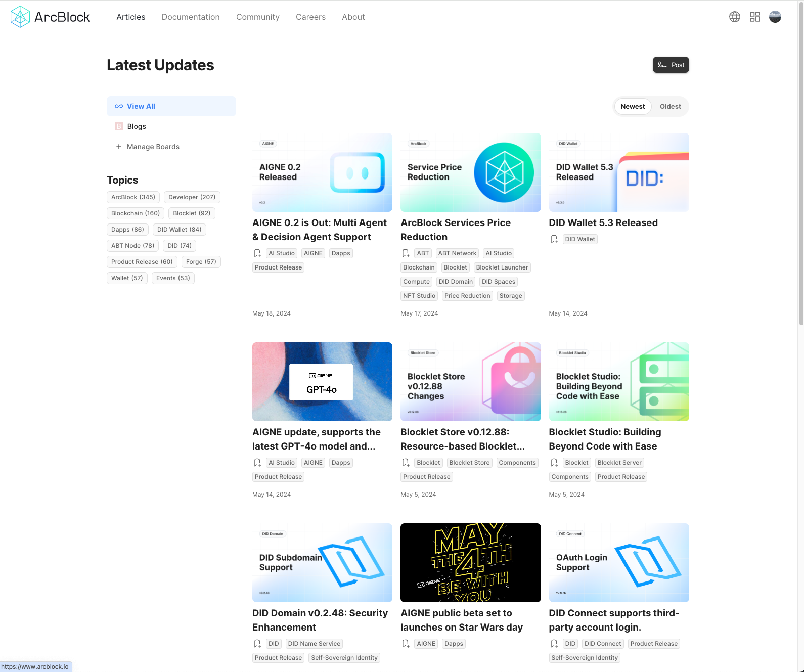
Task: Switch sort order to Oldest
Action: click(670, 107)
